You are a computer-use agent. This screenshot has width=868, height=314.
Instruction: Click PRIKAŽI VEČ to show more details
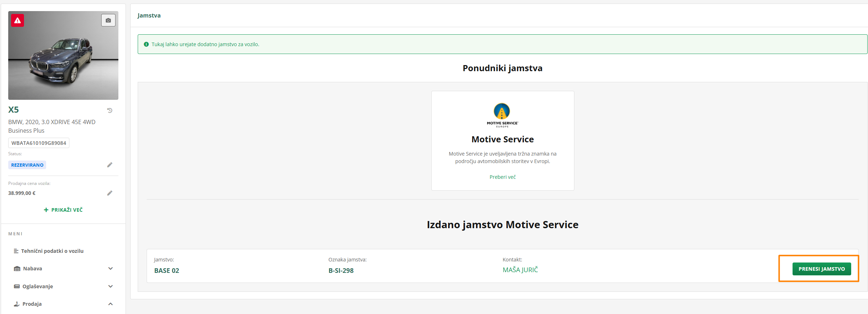pyautogui.click(x=67, y=210)
